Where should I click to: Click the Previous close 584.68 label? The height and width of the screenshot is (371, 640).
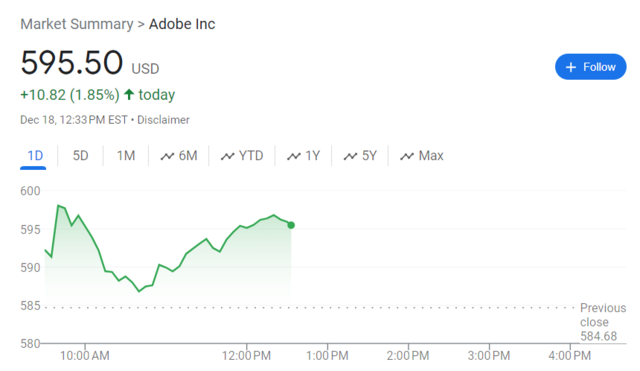[x=602, y=322]
